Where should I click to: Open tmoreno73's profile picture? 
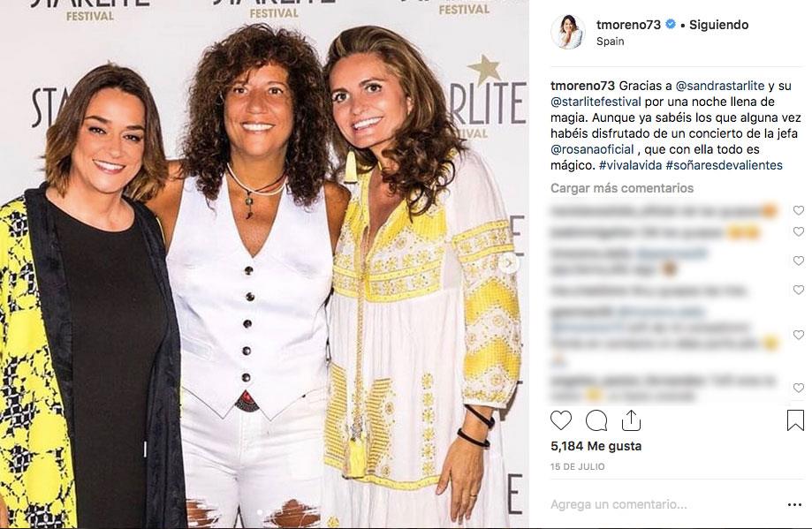tap(567, 32)
